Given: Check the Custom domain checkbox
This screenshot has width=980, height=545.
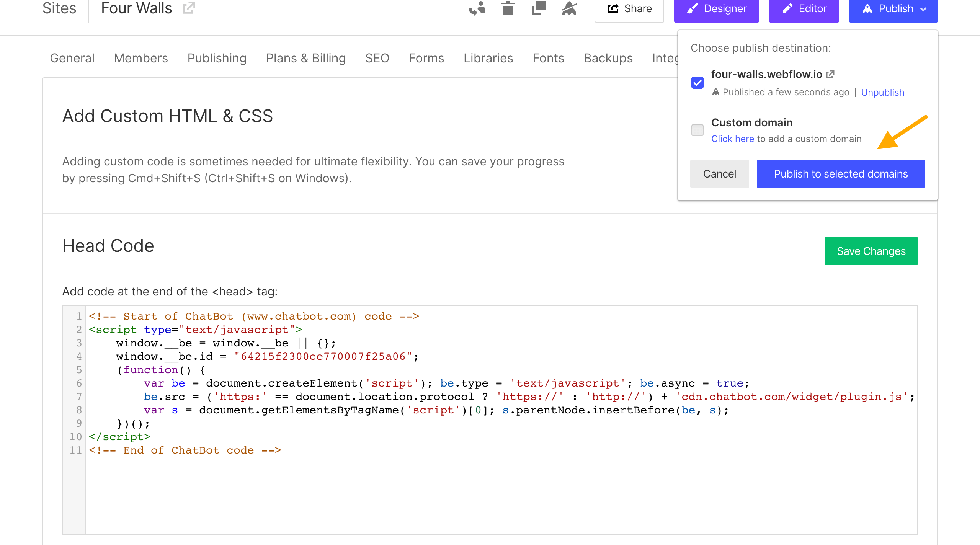Looking at the screenshot, I should (x=697, y=130).
